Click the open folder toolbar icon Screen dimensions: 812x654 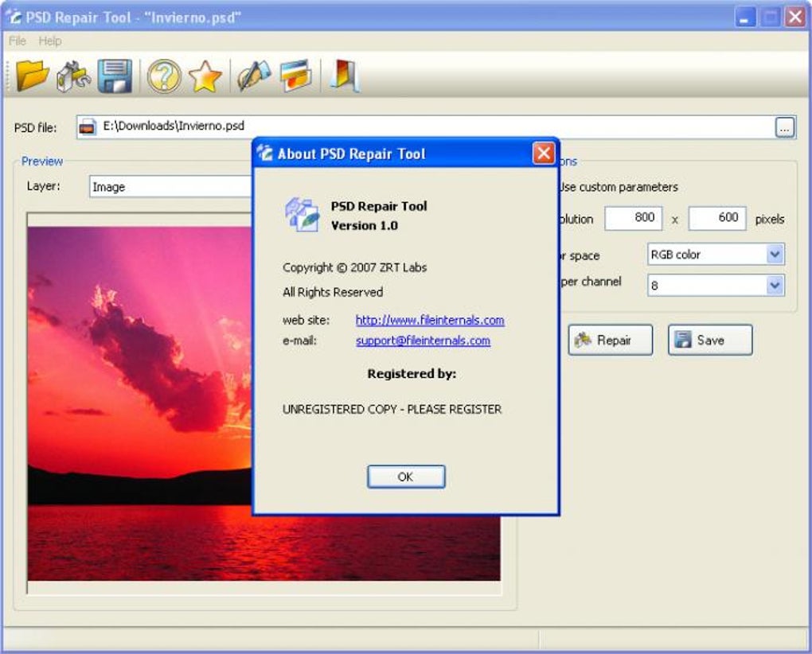coord(32,76)
